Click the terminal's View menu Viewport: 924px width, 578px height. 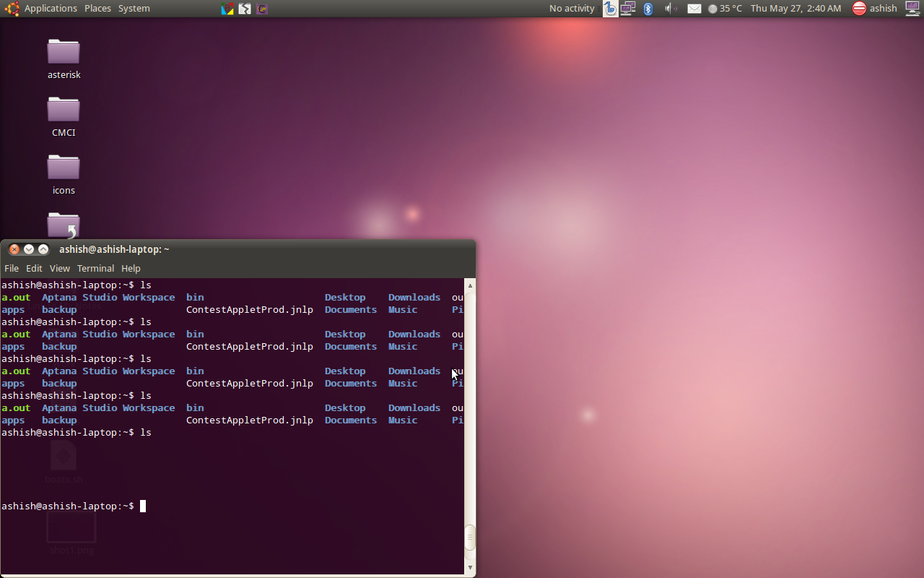[59, 268]
